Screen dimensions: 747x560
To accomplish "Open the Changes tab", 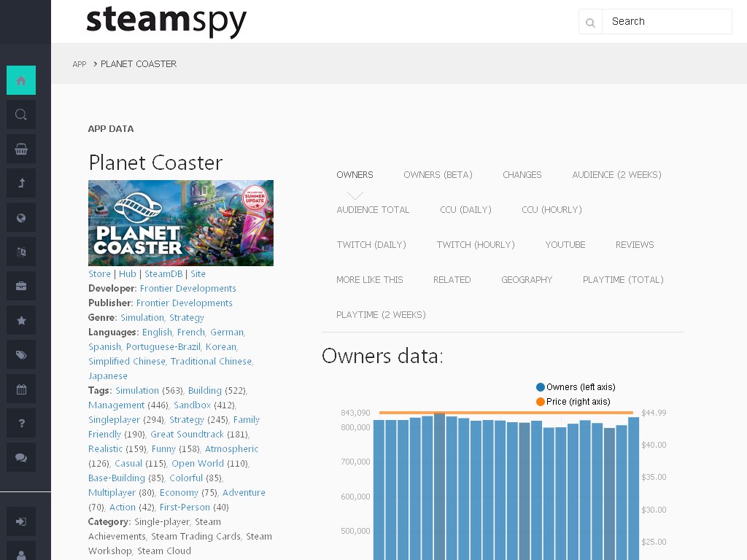I will pos(522,175).
